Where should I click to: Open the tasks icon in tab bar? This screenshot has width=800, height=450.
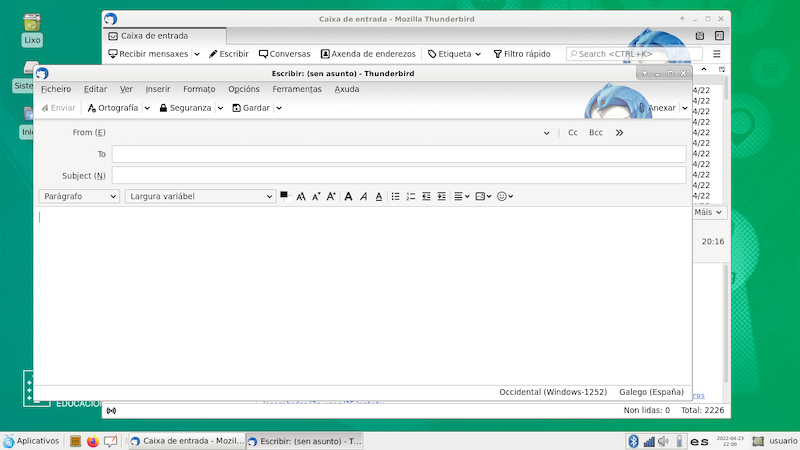pyautogui.click(x=719, y=36)
